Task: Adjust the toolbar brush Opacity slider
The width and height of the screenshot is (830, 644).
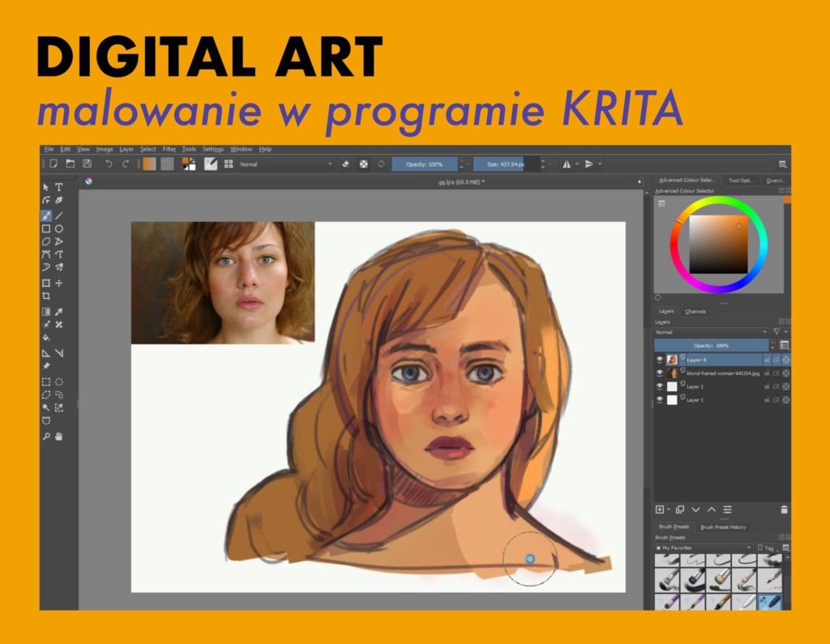Action: click(x=425, y=164)
